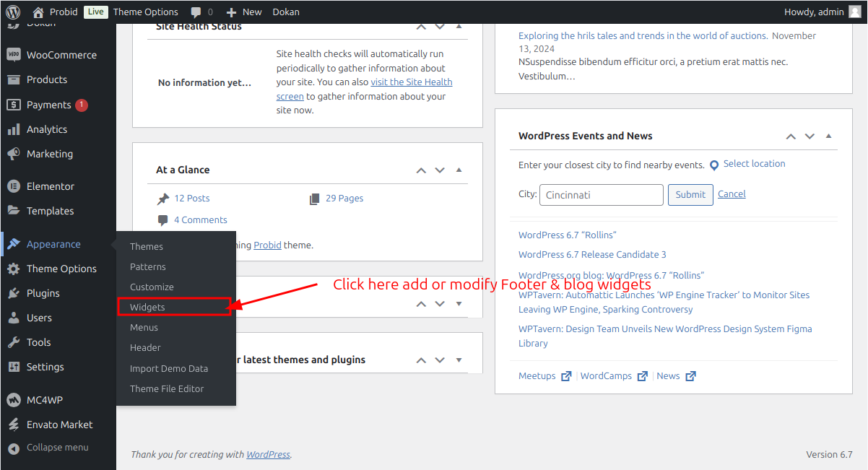Click the pushpin icon next to 12 Posts
Image resolution: width=868 pixels, height=470 pixels.
tap(163, 199)
